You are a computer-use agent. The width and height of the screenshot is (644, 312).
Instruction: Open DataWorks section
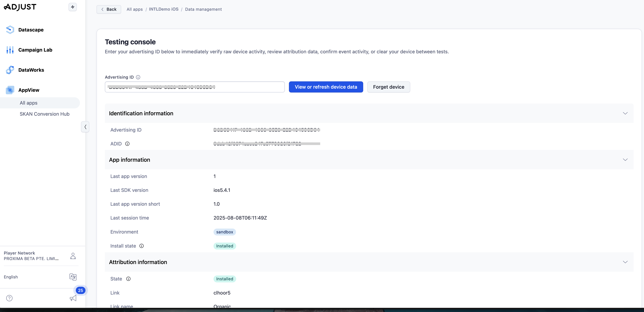coord(31,70)
